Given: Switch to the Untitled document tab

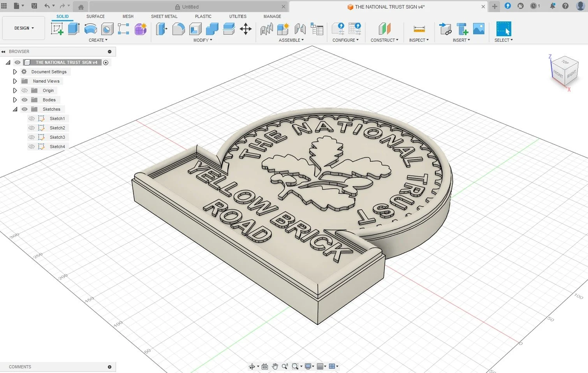Looking at the screenshot, I should [189, 7].
